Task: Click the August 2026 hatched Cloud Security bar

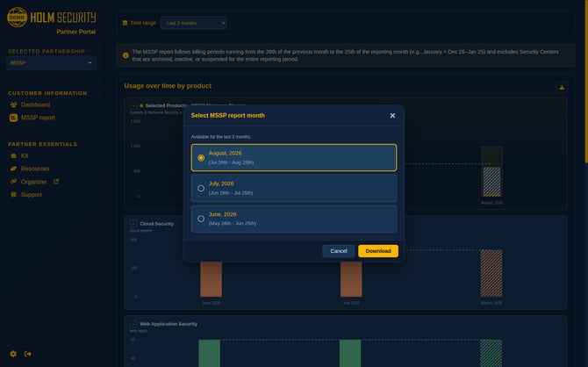Action: click(x=491, y=273)
